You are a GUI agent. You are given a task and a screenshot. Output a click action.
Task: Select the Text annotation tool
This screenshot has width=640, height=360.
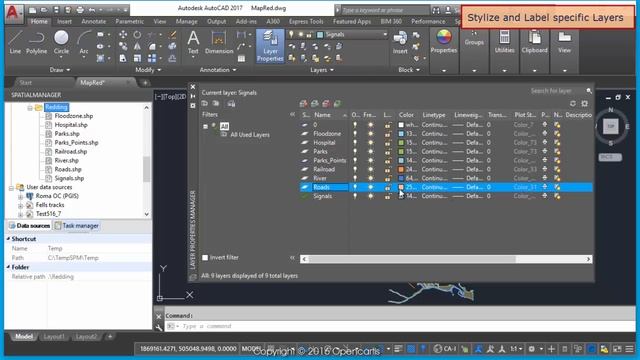tap(193, 42)
